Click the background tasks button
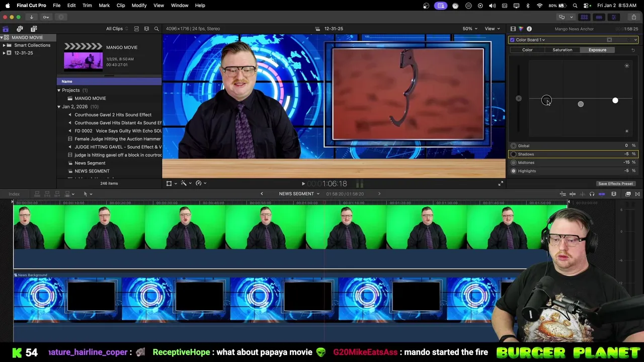The width and height of the screenshot is (644, 362). pyautogui.click(x=61, y=17)
